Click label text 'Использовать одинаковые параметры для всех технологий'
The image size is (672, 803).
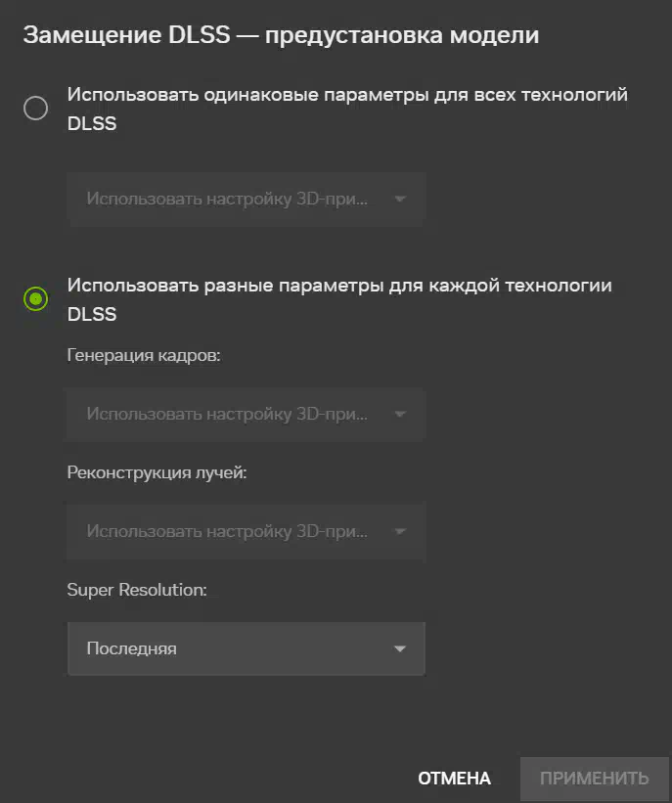tap(347, 95)
